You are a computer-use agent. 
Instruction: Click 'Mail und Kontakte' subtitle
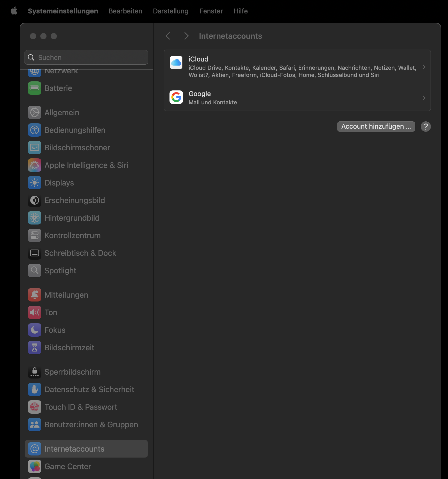tap(213, 102)
